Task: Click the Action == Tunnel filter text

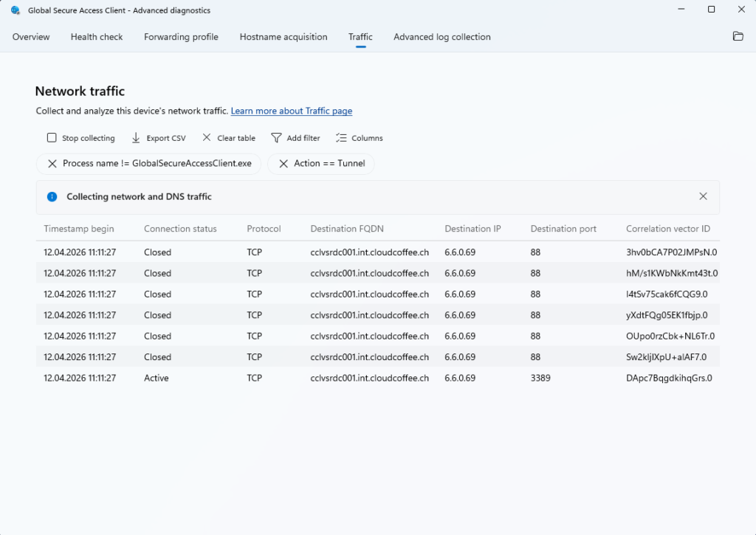Action: 329,163
